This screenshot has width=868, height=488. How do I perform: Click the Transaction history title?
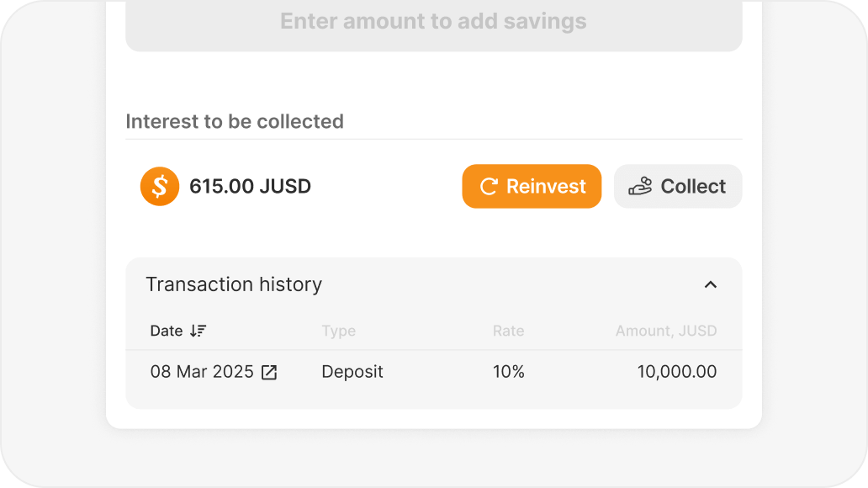(x=234, y=284)
